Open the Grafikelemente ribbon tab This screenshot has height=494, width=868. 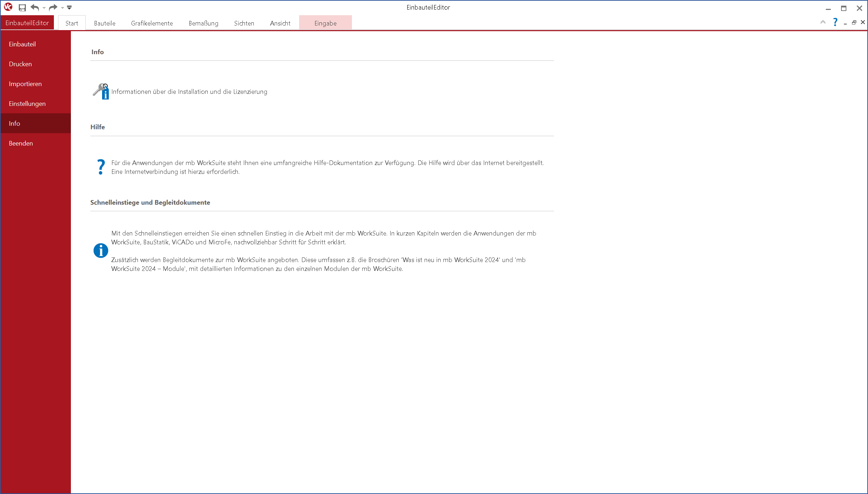click(x=152, y=23)
